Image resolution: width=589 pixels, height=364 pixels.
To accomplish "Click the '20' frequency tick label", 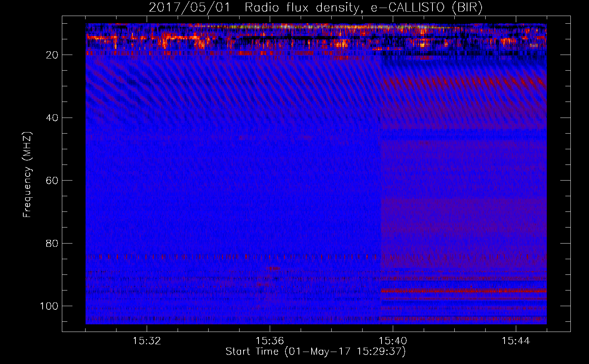I will click(x=52, y=55).
